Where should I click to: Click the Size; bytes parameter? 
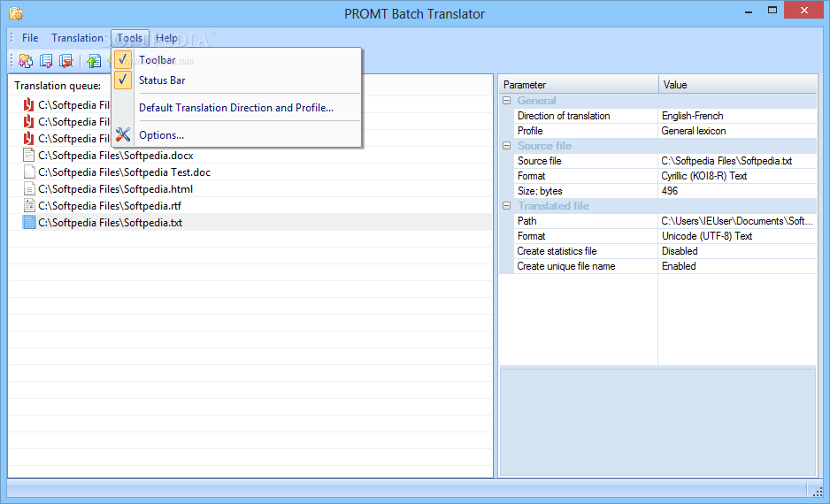tap(540, 191)
